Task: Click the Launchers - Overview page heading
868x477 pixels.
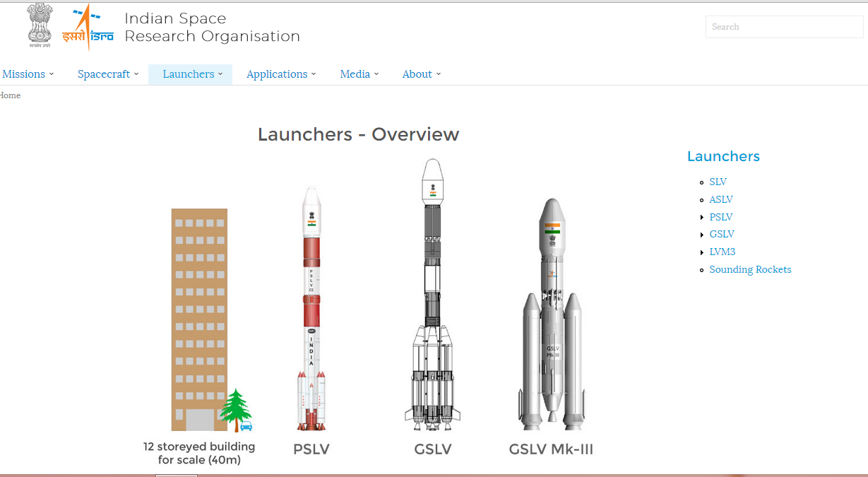Action: point(358,134)
